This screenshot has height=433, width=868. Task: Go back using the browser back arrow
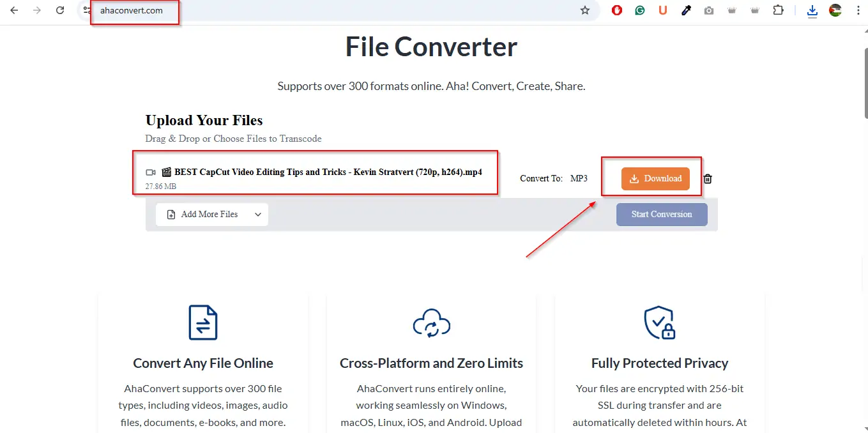tap(14, 10)
